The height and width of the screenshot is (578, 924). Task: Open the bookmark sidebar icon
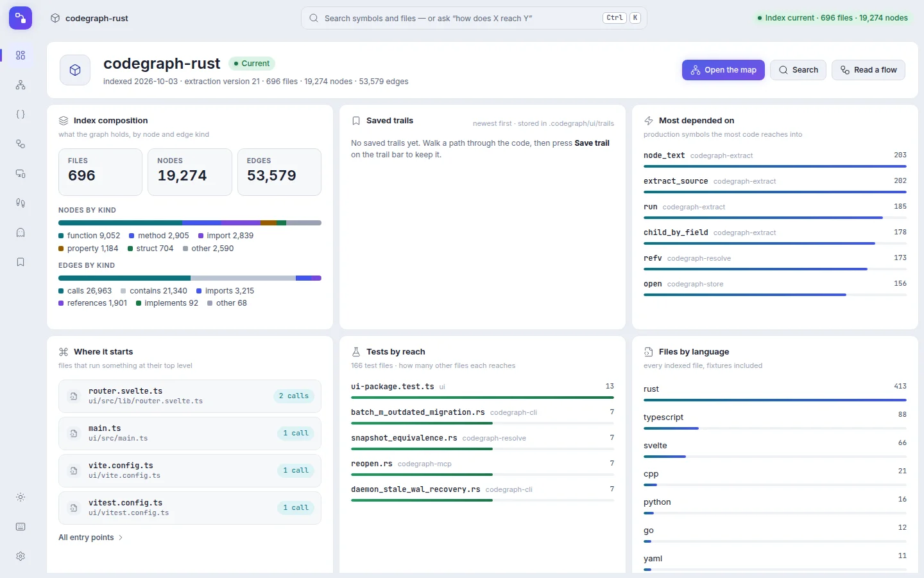point(21,262)
